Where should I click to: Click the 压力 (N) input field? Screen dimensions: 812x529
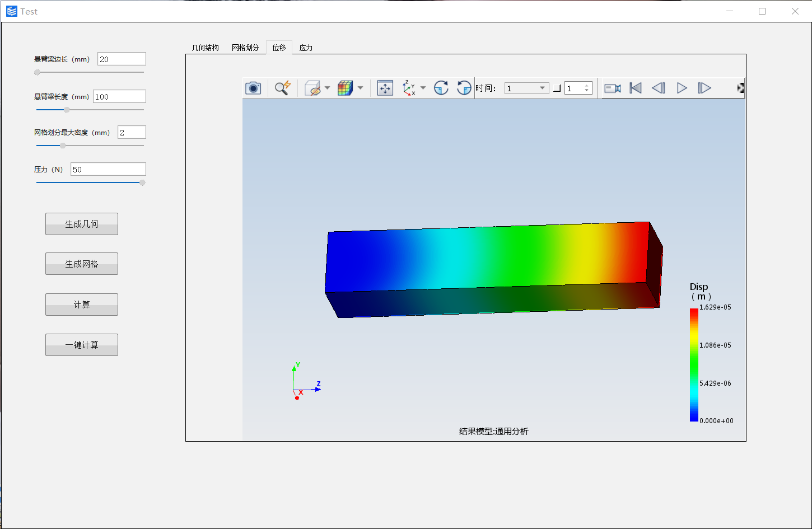tap(108, 169)
